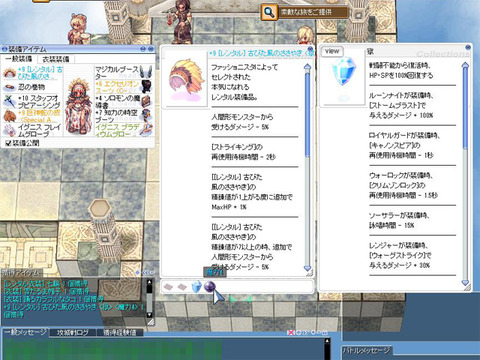Click the blue crystal card slot
480x360 pixels.
click(x=197, y=287)
